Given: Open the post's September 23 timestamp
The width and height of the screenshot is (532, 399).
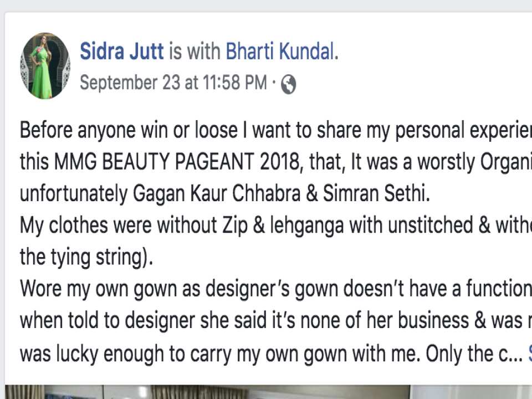Looking at the screenshot, I should 173,83.
